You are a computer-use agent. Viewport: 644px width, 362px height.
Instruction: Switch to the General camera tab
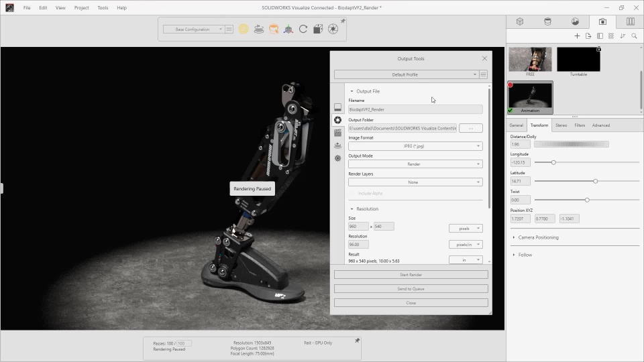coord(517,125)
